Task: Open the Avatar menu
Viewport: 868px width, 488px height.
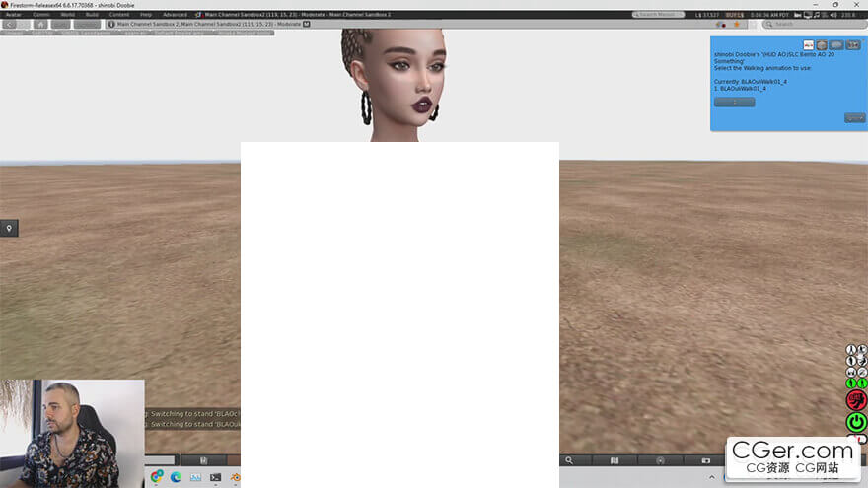Action: (13, 15)
